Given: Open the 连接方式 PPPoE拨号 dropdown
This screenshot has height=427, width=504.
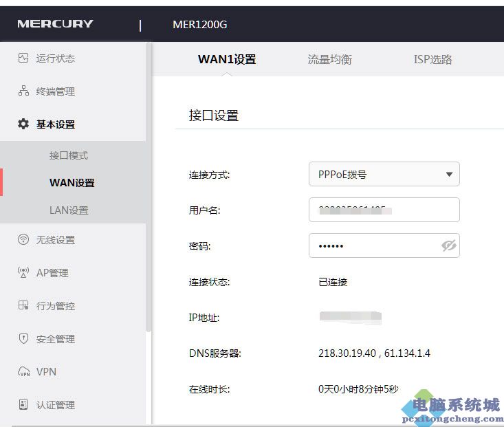Looking at the screenshot, I should (384, 174).
